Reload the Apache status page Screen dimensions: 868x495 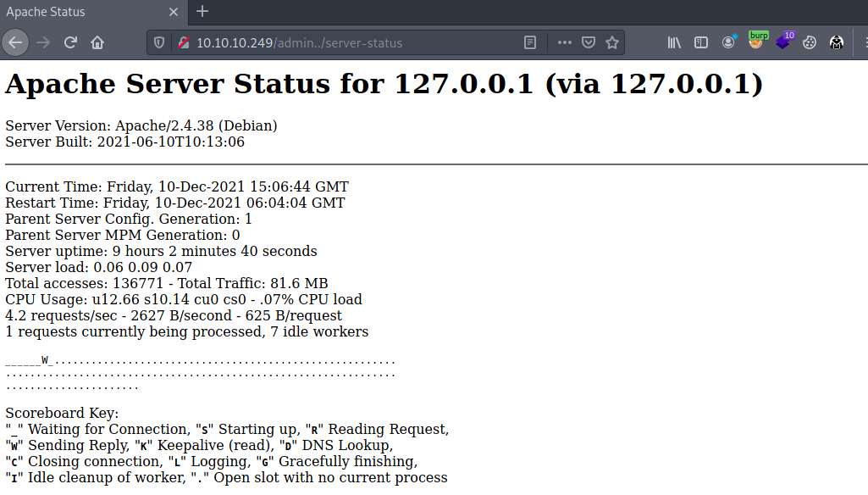[x=70, y=42]
